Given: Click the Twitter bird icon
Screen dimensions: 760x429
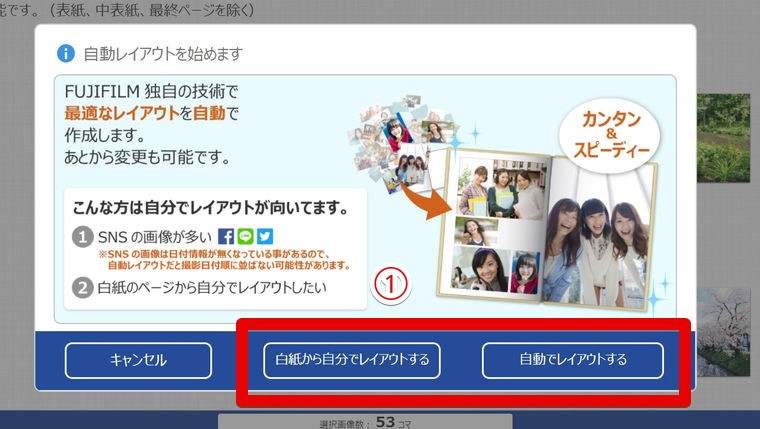Looking at the screenshot, I should 264,237.
